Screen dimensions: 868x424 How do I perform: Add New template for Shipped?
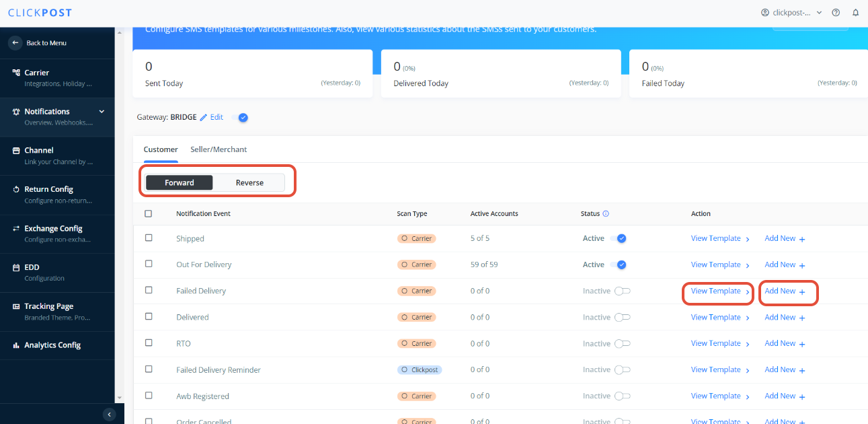[x=785, y=238]
